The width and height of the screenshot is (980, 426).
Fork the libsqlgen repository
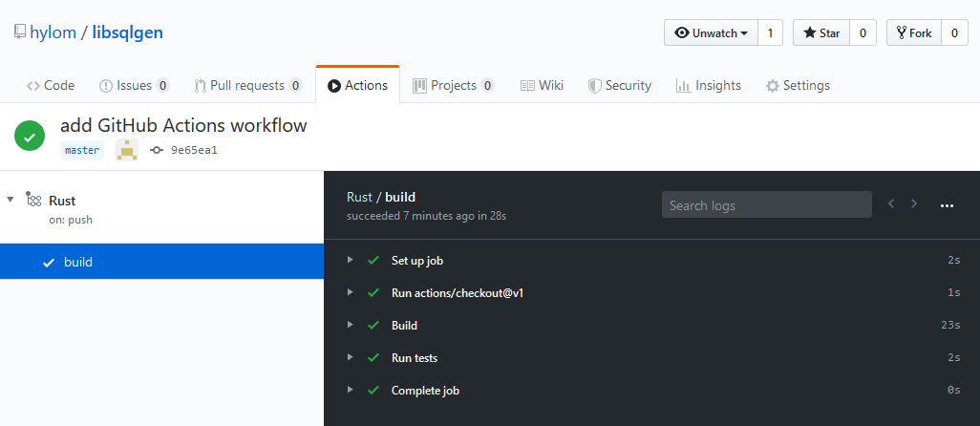(914, 33)
